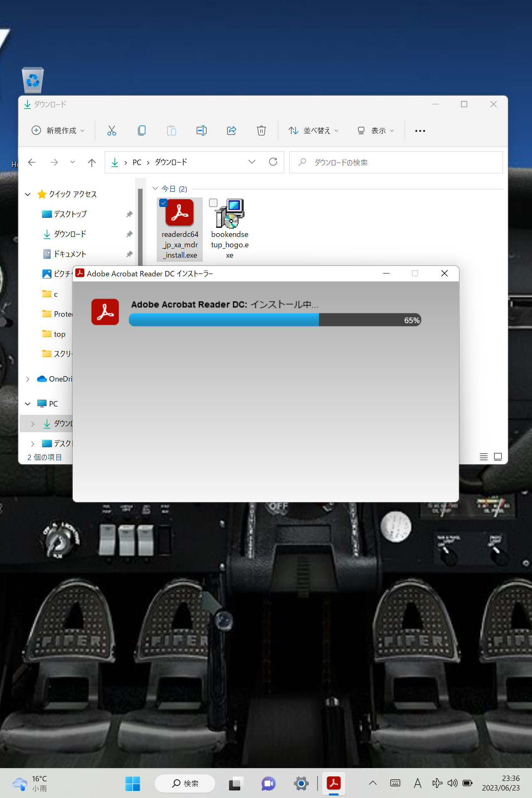Collapse the 今日 (2) group
This screenshot has width=532, height=798.
pos(155,189)
